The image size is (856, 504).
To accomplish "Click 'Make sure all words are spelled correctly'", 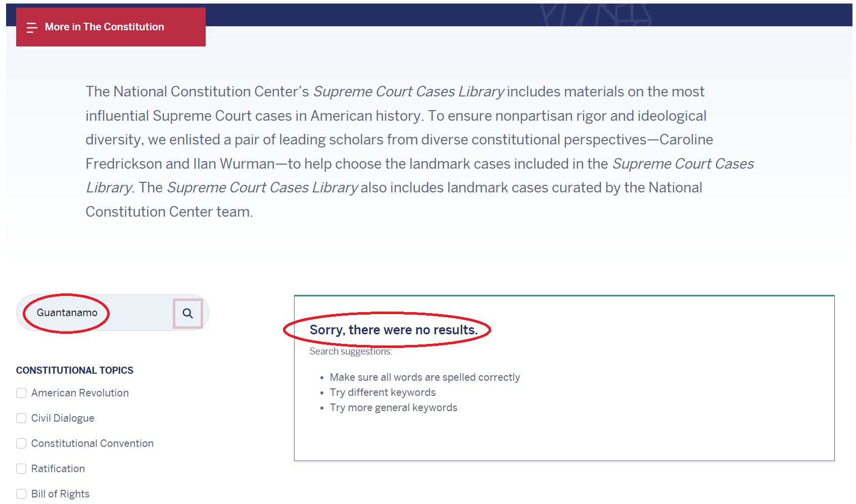I will (x=424, y=377).
